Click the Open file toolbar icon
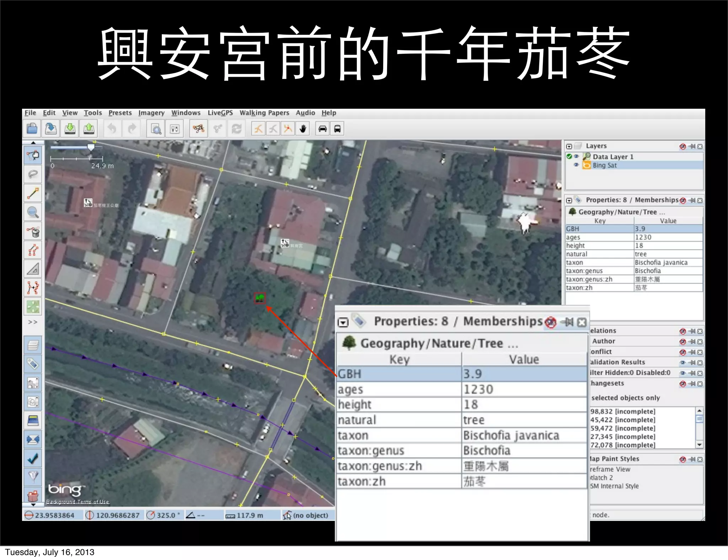This screenshot has height=560, width=728. [32, 129]
